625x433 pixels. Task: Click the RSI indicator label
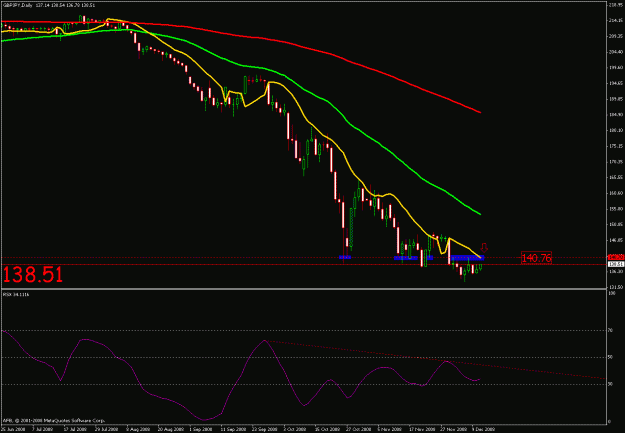point(16,294)
